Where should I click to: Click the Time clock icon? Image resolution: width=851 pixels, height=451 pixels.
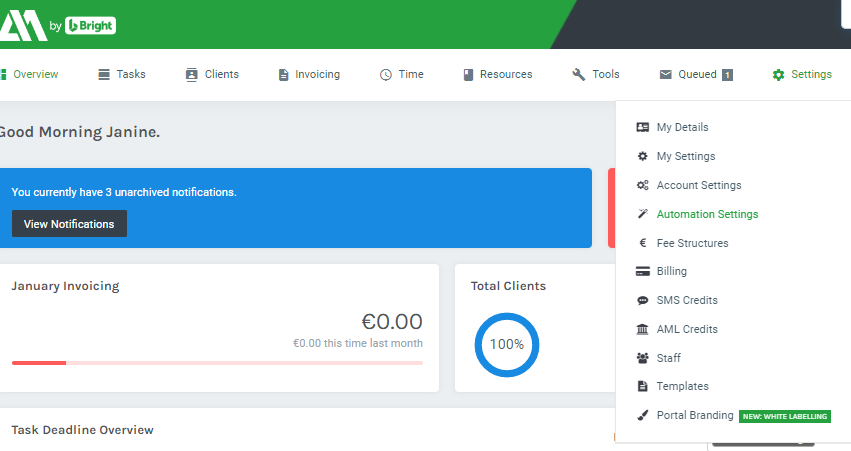coord(385,75)
